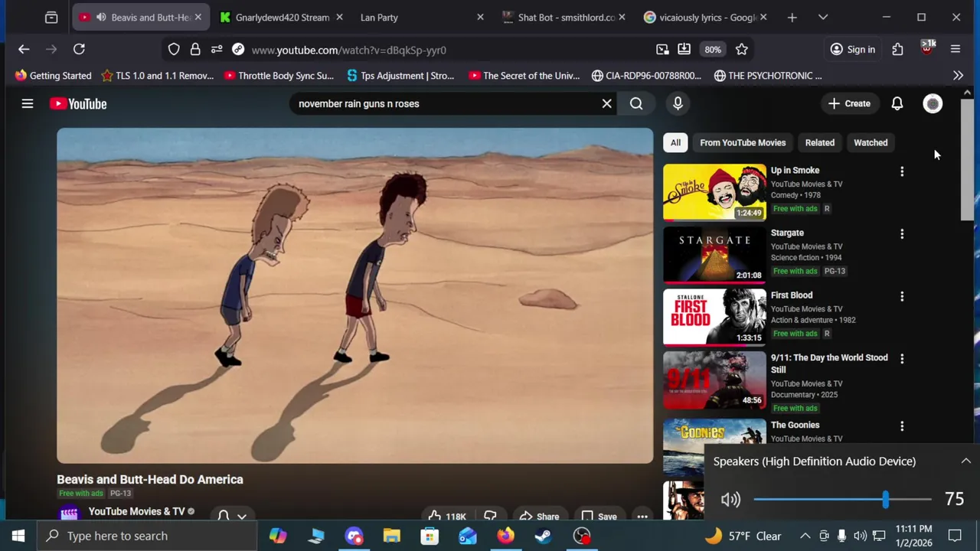This screenshot has width=980, height=551.
Task: Click Sign in to Firefox account
Action: (853, 49)
